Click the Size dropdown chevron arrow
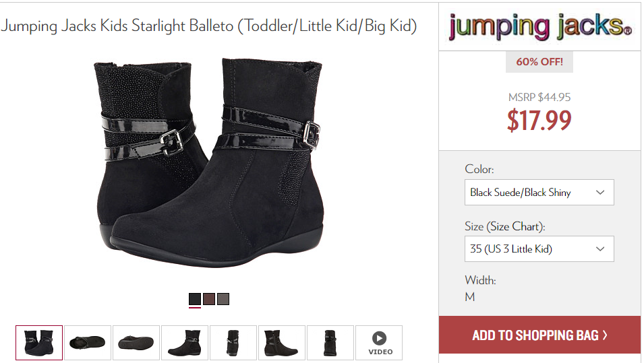Image resolution: width=644 pixels, height=363 pixels. pyautogui.click(x=600, y=249)
